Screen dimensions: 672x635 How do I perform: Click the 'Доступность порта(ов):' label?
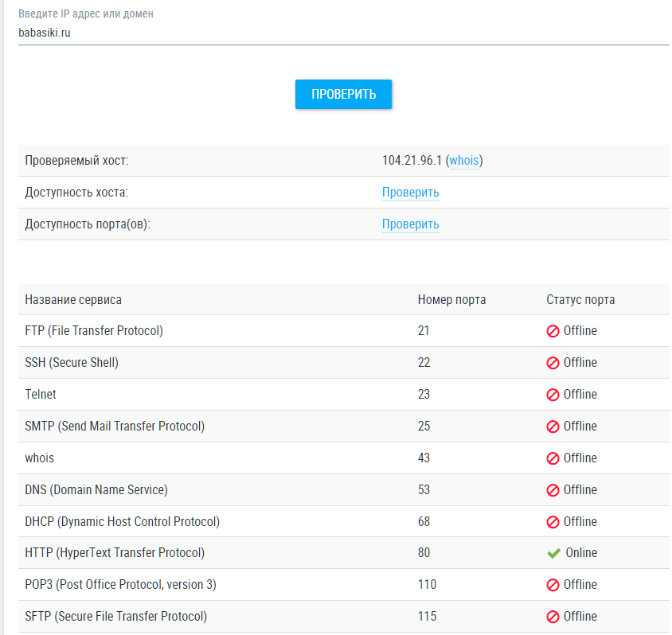(x=88, y=224)
